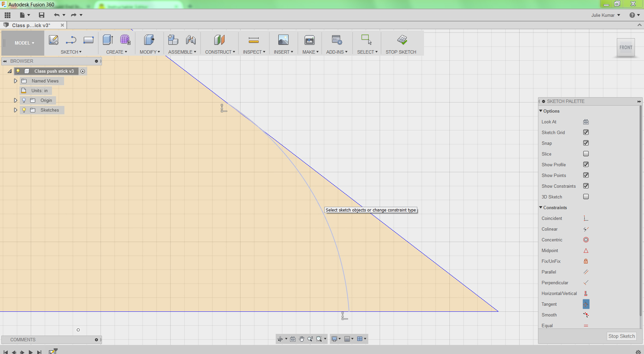Select the Pan hand tool
644x354 pixels.
(302, 339)
